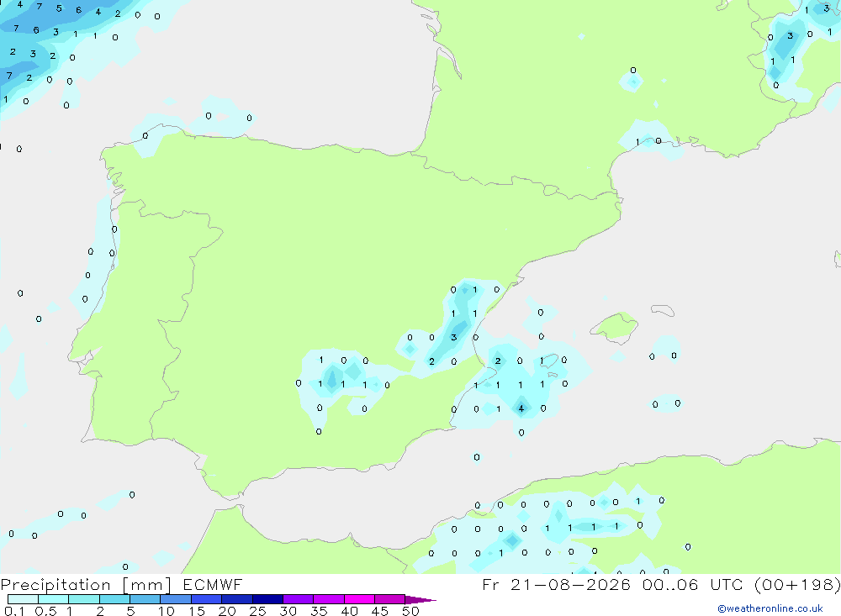Select the "50" legend scale label
This screenshot has width=841, height=616.
(411, 611)
